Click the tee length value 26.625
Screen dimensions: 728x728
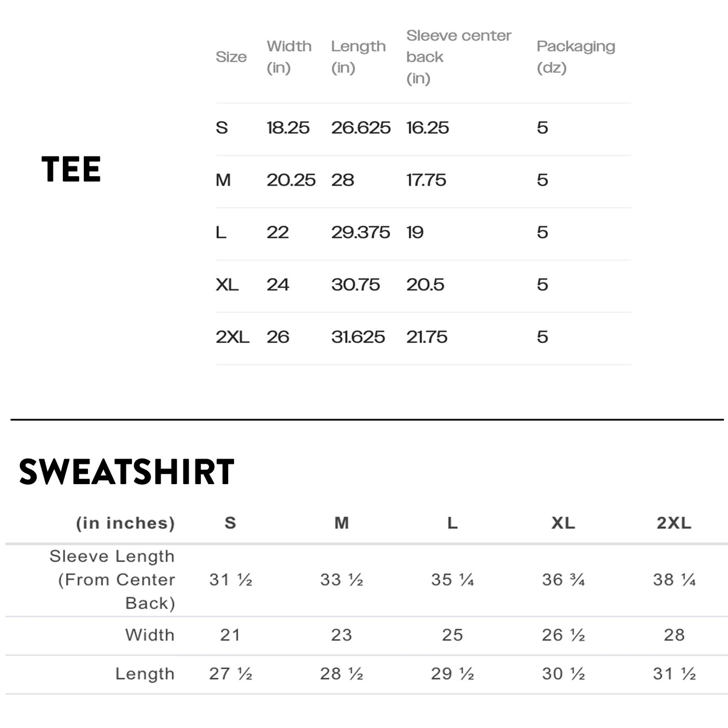360,128
